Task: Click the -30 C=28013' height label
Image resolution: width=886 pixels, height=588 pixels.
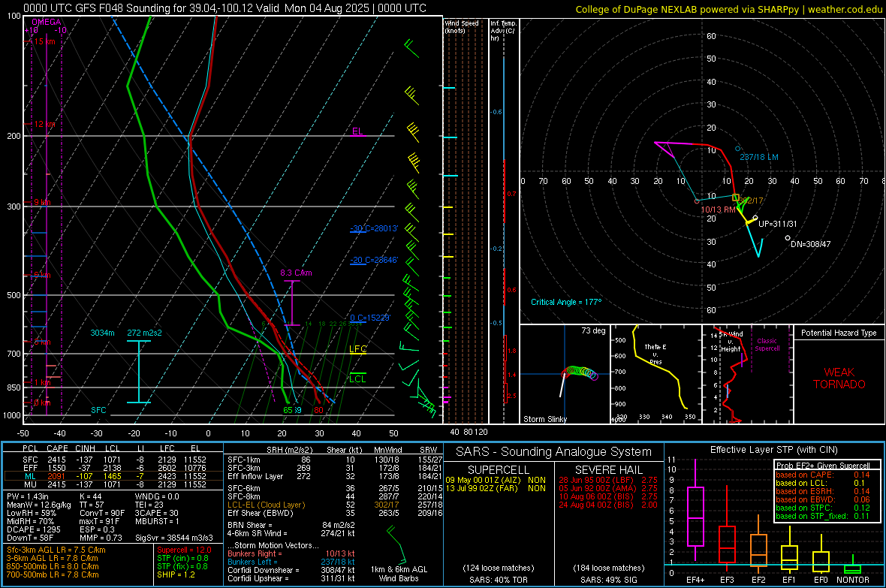Action: tap(374, 228)
